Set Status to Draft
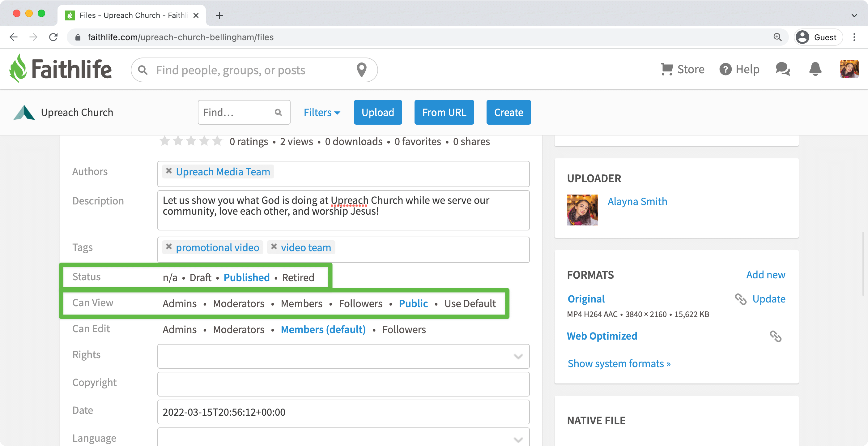This screenshot has width=868, height=446. (x=201, y=277)
